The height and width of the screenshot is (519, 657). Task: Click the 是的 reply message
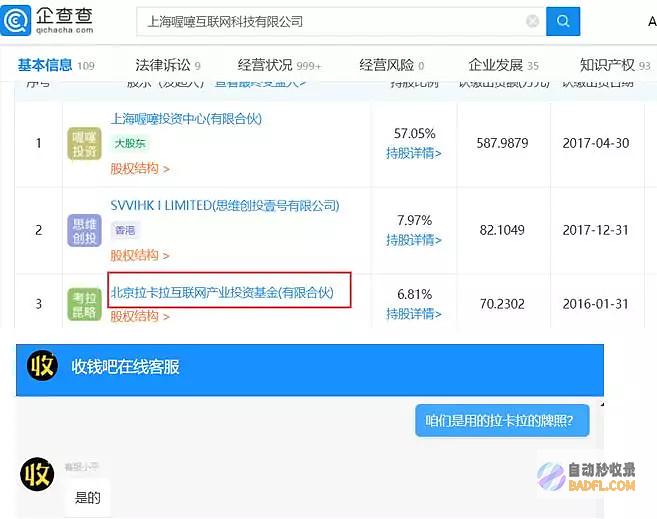[x=88, y=498]
